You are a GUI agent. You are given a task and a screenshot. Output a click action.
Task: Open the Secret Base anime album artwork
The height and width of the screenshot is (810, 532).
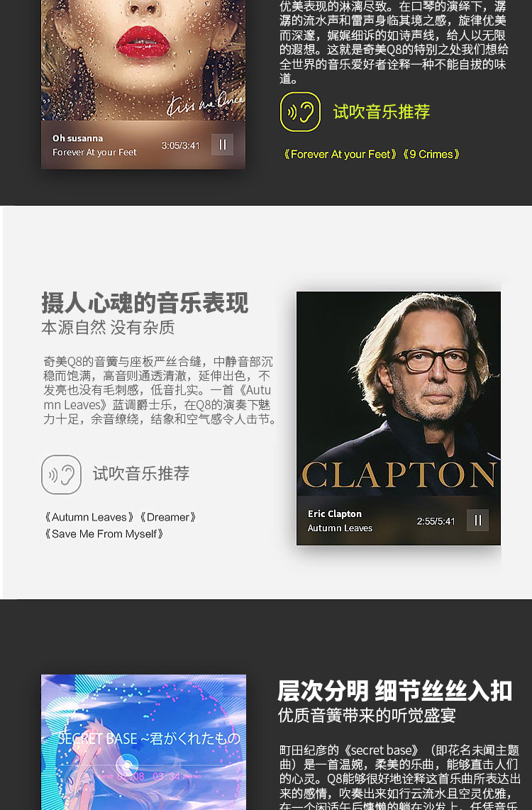click(x=143, y=742)
